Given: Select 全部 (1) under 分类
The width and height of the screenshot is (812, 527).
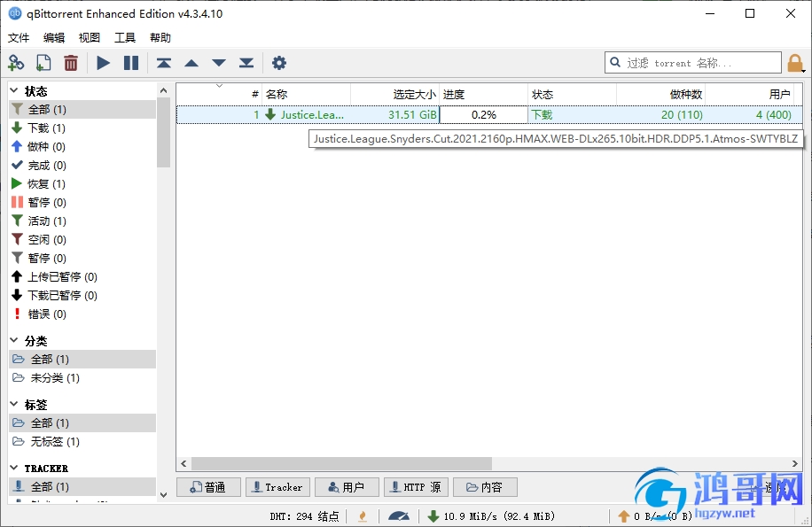Looking at the screenshot, I should click(82, 360).
